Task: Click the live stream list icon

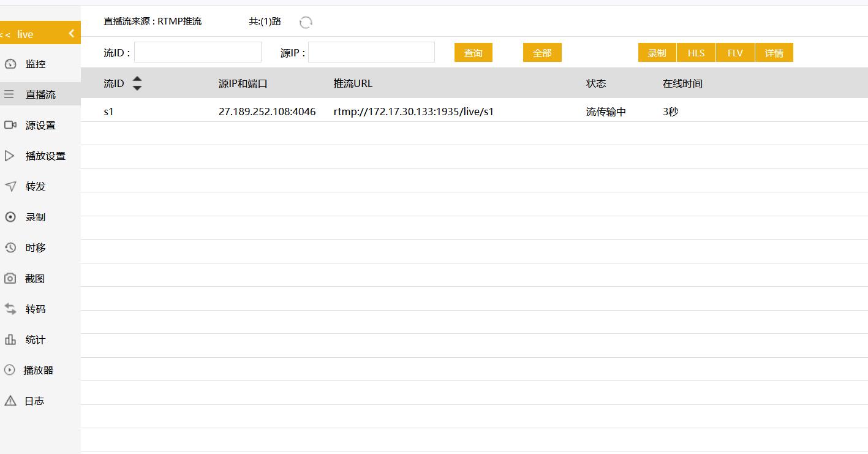Action: (9, 94)
